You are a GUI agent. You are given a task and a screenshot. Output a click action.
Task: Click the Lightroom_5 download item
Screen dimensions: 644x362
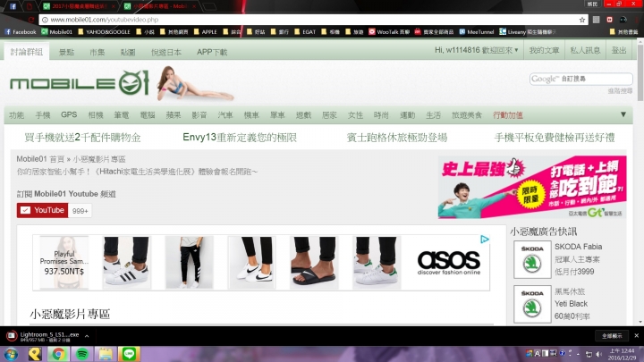(x=42, y=336)
